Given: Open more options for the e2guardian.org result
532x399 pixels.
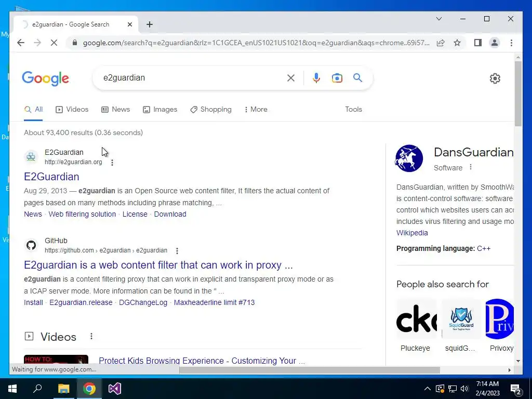Looking at the screenshot, I should pyautogui.click(x=112, y=163).
